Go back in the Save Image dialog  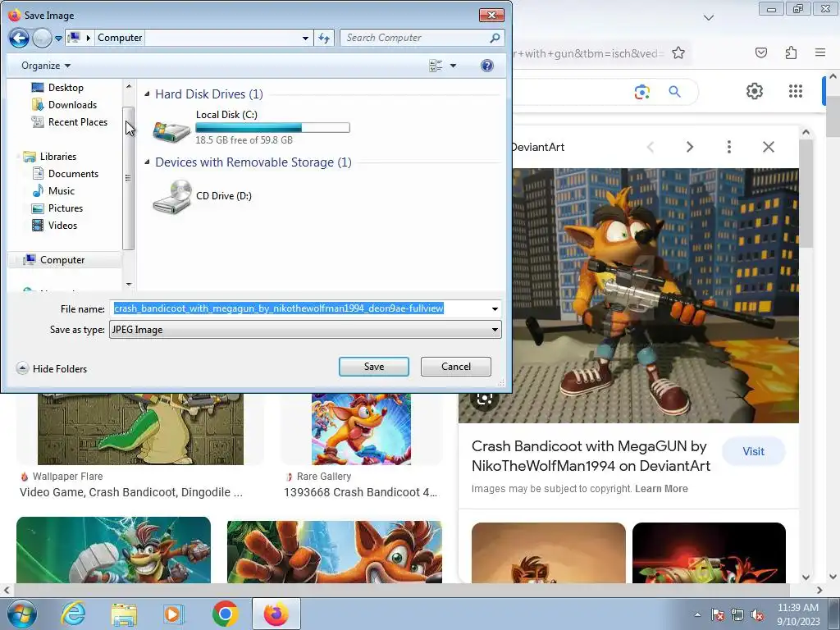(19, 38)
